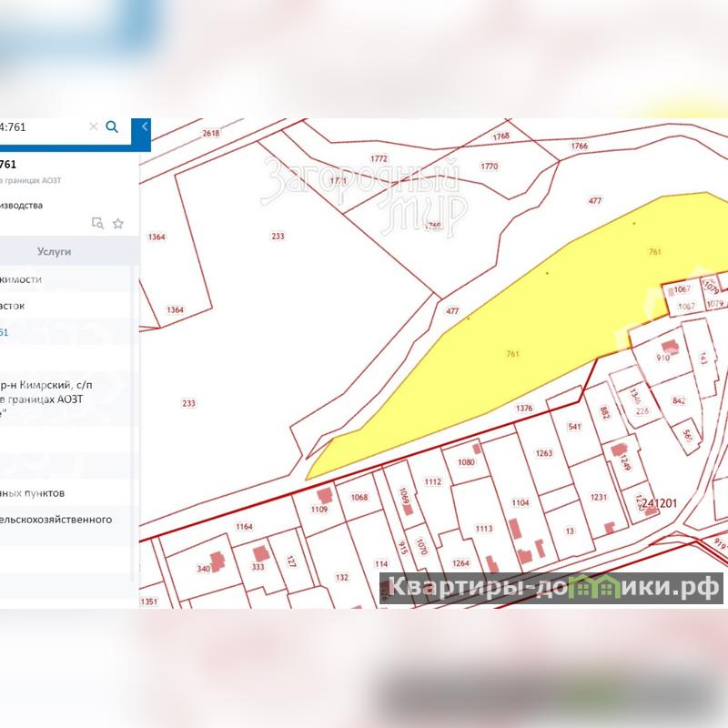728x728 pixels.
Task: Clear the search field with X
Action: pos(93,127)
